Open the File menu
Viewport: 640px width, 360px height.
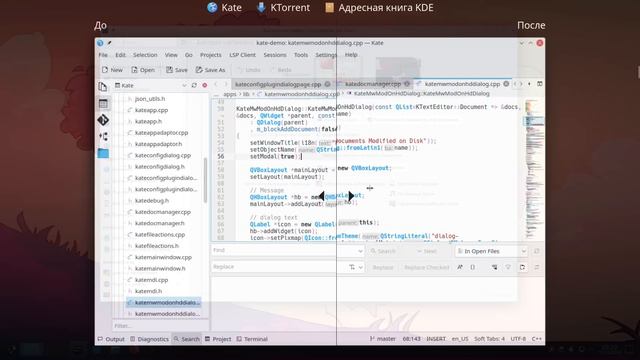(103, 55)
